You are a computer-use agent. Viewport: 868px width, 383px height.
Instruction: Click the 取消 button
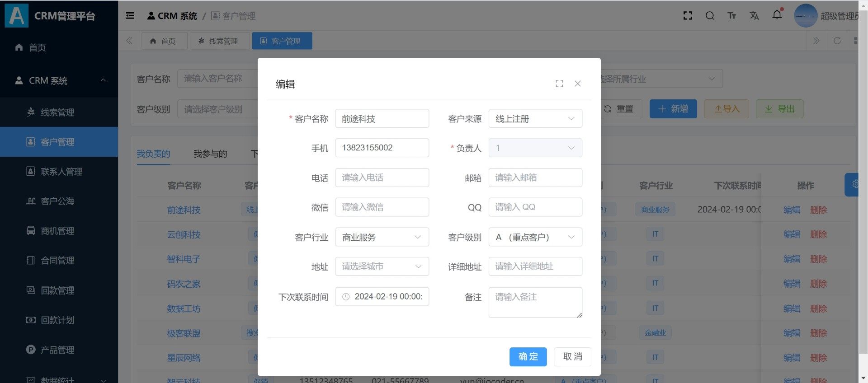click(572, 357)
